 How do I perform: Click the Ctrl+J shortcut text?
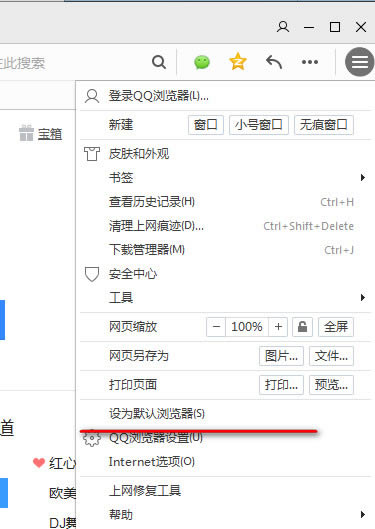[339, 250]
